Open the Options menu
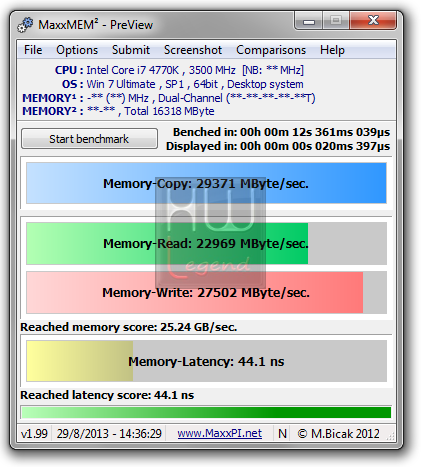 point(77,50)
